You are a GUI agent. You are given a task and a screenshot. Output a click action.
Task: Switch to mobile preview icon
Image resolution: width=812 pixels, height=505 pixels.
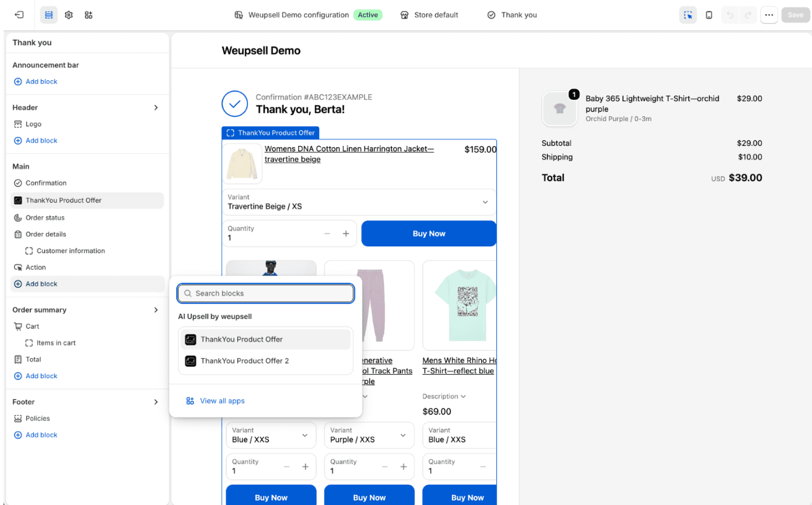[709, 15]
